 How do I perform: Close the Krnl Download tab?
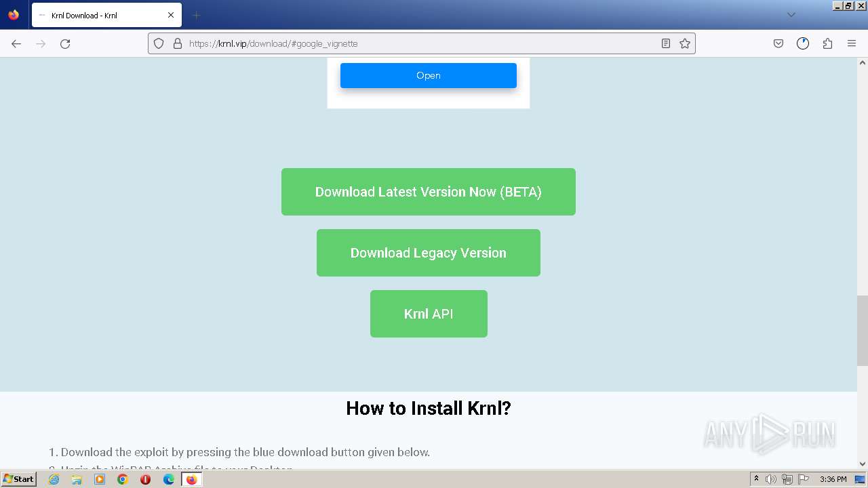pyautogui.click(x=171, y=15)
